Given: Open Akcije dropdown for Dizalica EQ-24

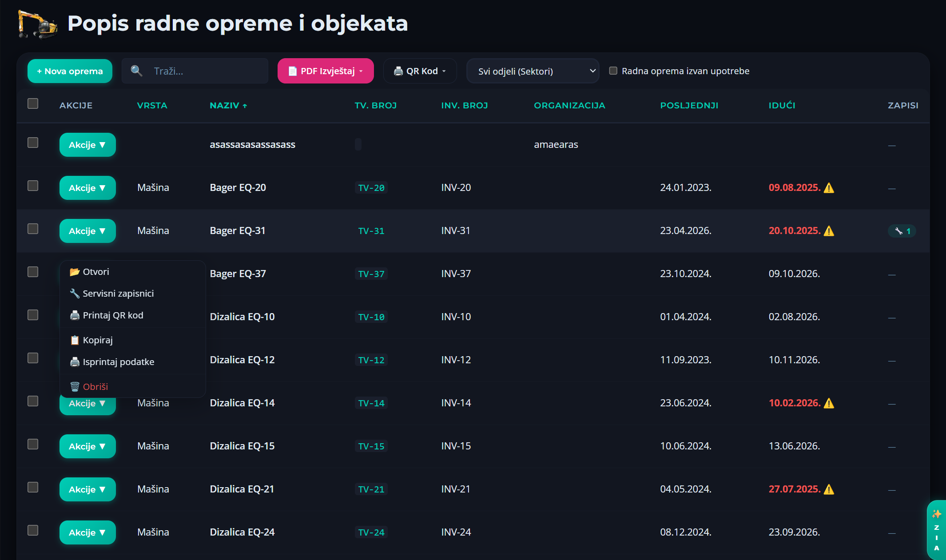Looking at the screenshot, I should (87, 532).
